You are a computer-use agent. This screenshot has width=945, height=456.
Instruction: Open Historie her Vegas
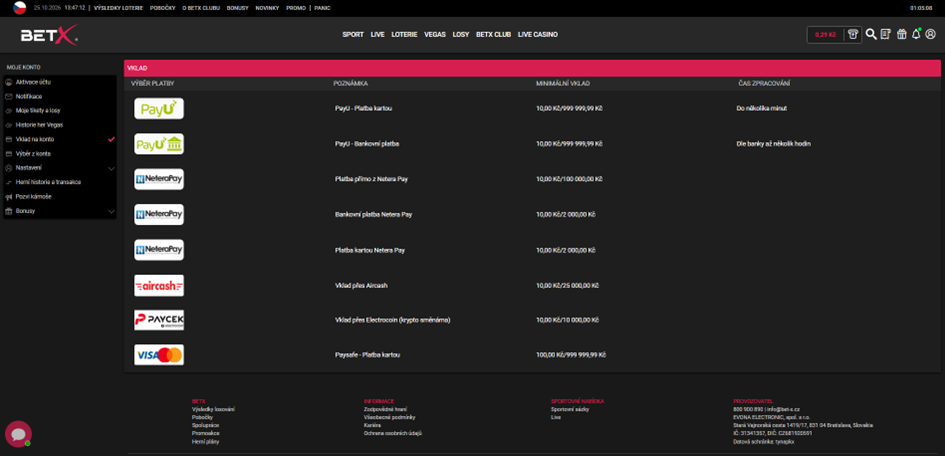pyautogui.click(x=39, y=125)
